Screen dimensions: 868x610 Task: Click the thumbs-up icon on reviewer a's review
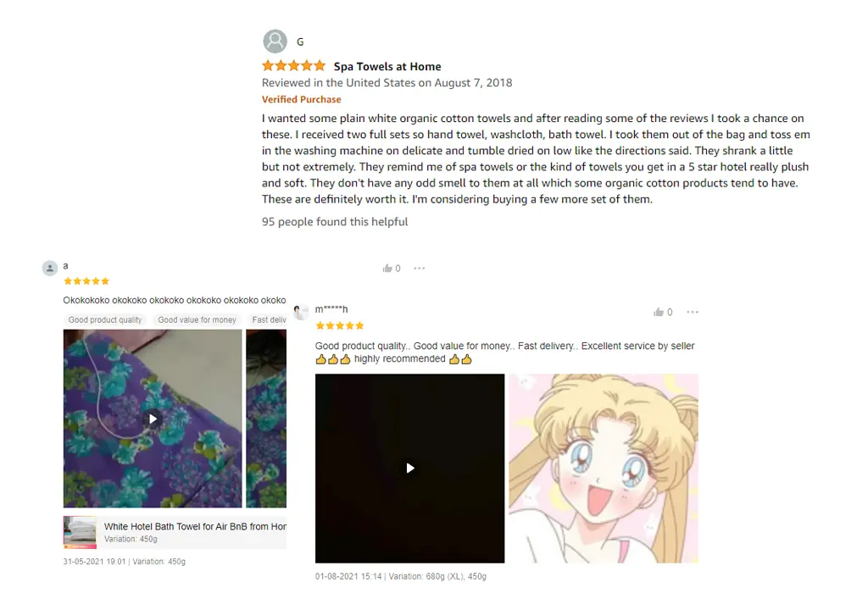tap(387, 269)
